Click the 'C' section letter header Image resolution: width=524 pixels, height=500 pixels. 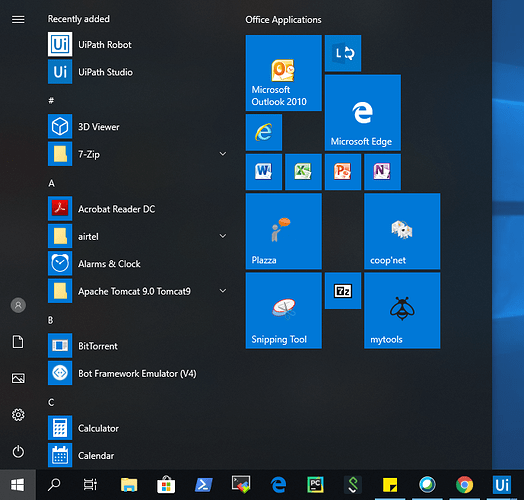51,402
